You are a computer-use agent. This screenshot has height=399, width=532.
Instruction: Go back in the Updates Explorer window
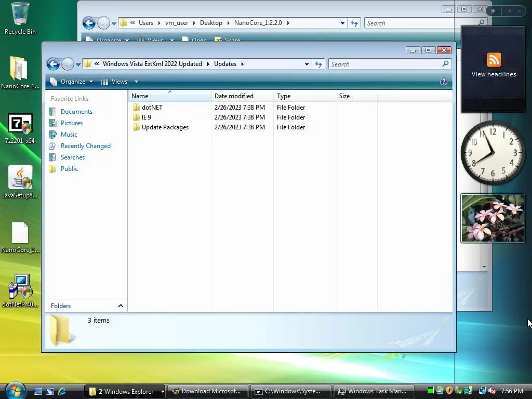(54, 64)
